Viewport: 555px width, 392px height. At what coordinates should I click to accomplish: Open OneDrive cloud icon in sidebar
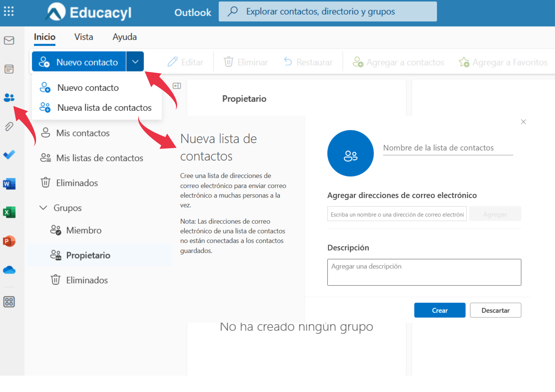coord(9,270)
